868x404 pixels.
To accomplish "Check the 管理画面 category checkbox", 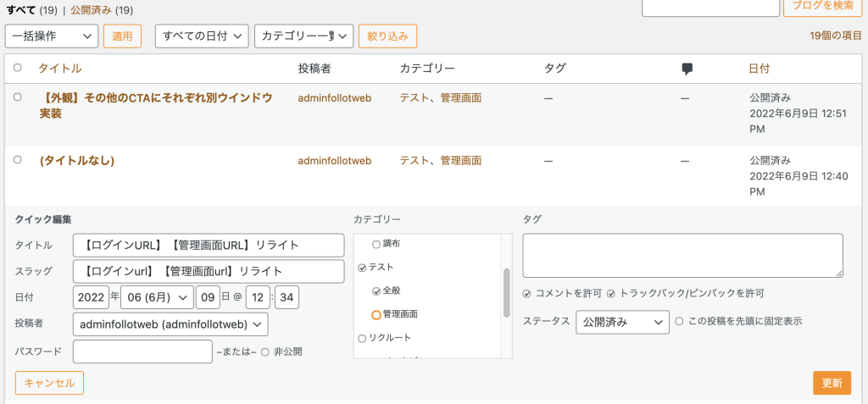I will [376, 314].
